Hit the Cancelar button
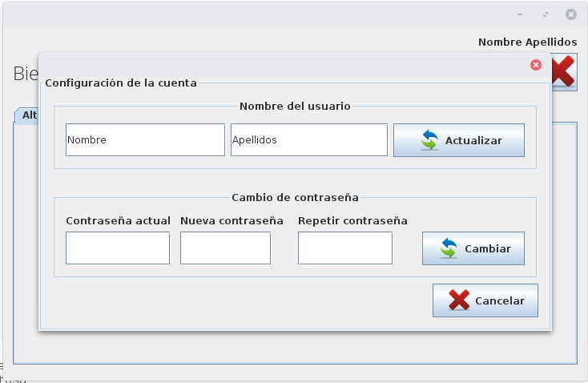This screenshot has height=383, width=588. 485,300
